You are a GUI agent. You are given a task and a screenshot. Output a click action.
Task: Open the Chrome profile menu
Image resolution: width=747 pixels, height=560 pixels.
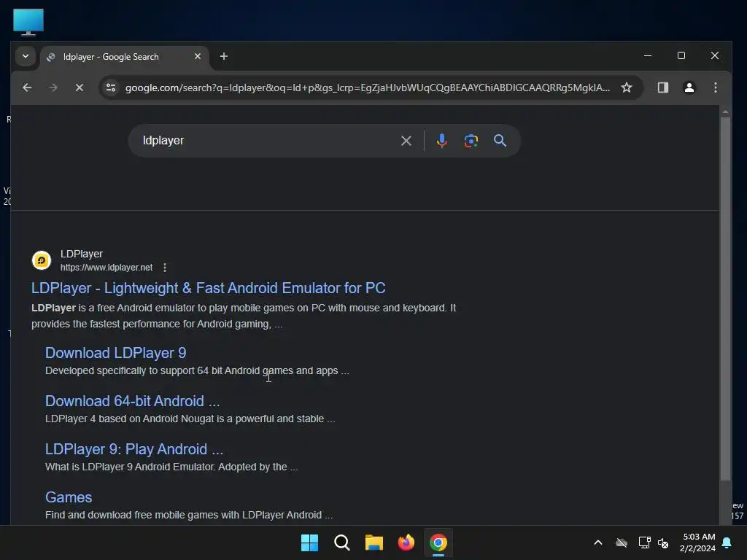point(689,87)
